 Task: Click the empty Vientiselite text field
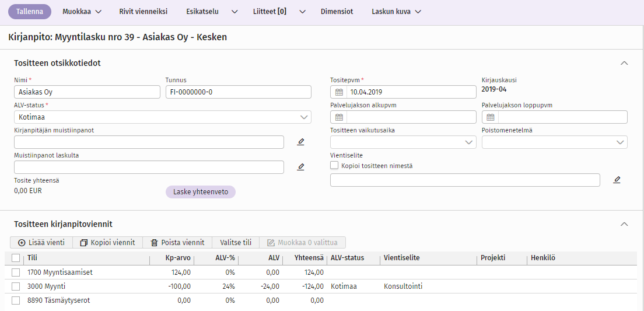[x=466, y=180]
